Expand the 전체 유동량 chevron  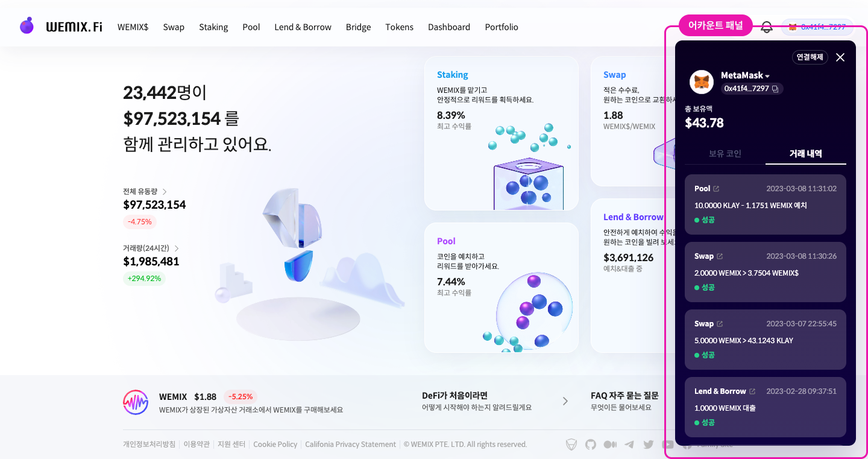[x=165, y=191]
